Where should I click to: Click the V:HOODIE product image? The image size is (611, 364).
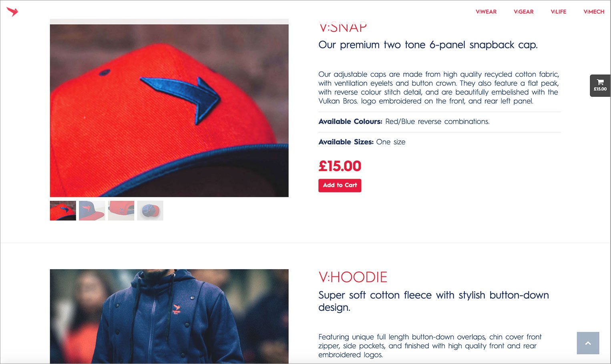tap(169, 316)
